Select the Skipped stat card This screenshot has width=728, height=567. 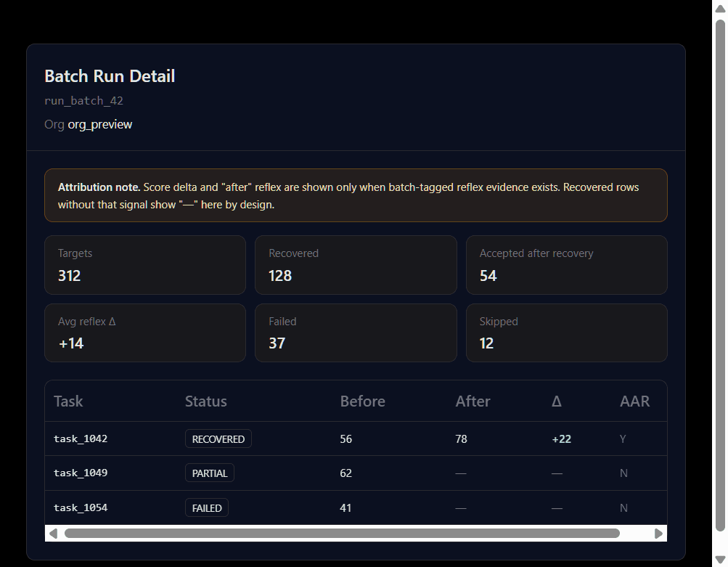click(566, 333)
